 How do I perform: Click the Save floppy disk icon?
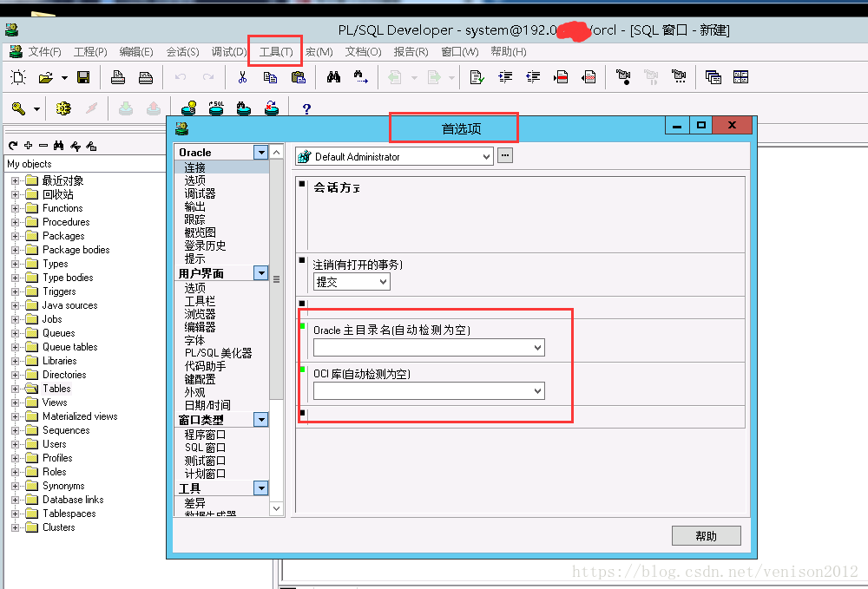coord(83,77)
